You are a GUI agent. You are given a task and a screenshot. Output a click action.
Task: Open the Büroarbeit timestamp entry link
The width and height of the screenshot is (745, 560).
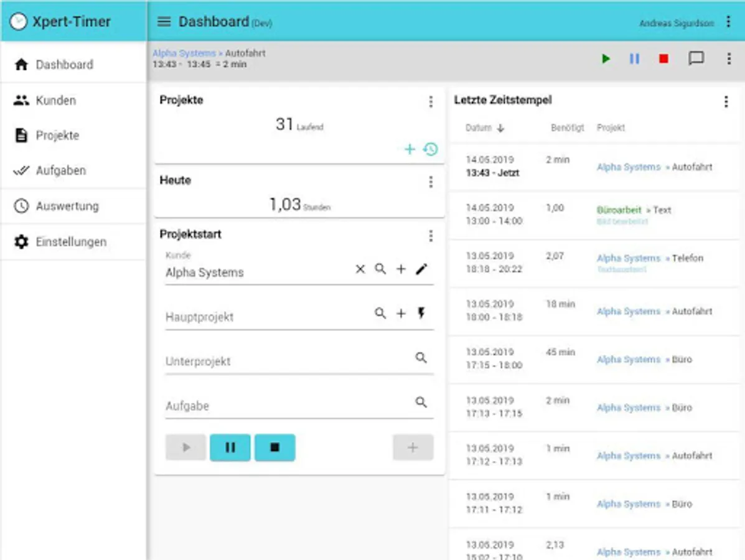point(619,210)
